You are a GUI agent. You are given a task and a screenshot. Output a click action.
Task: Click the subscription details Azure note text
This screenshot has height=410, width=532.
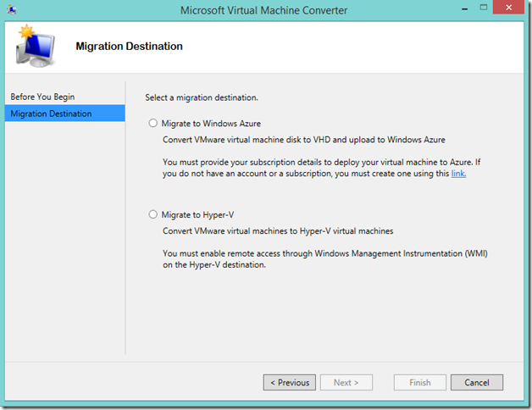[x=321, y=168]
